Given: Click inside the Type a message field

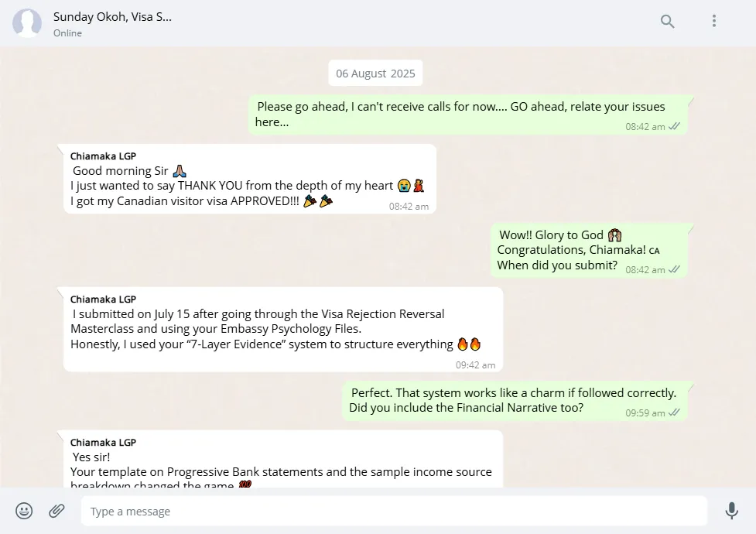Looking at the screenshot, I should pyautogui.click(x=393, y=511).
